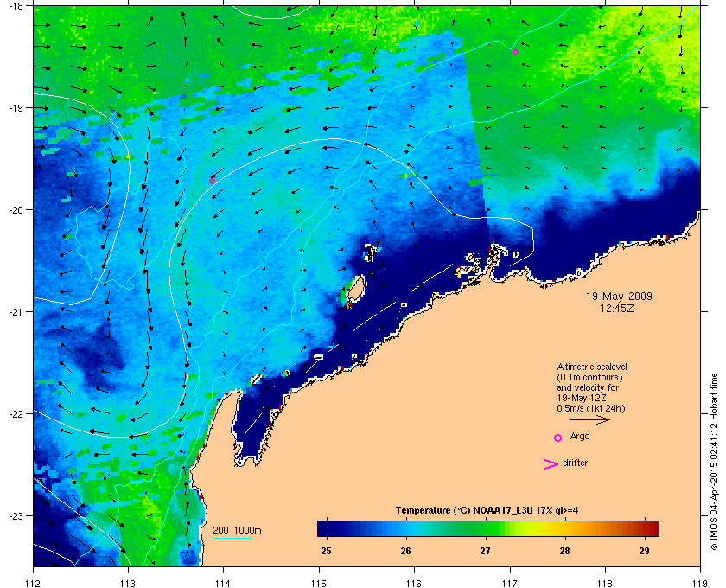
Task: Click the 0.5m/s velocity scale arrow
Action: pos(589,419)
